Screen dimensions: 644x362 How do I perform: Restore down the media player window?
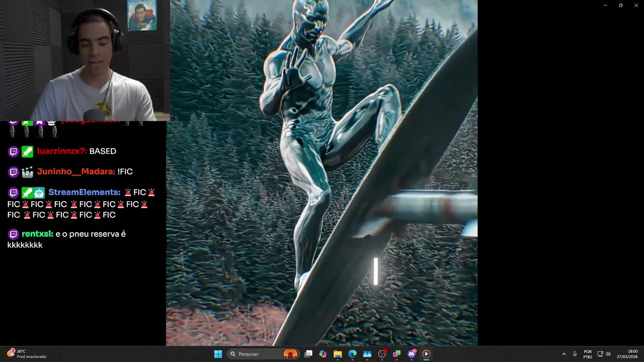coord(620,5)
